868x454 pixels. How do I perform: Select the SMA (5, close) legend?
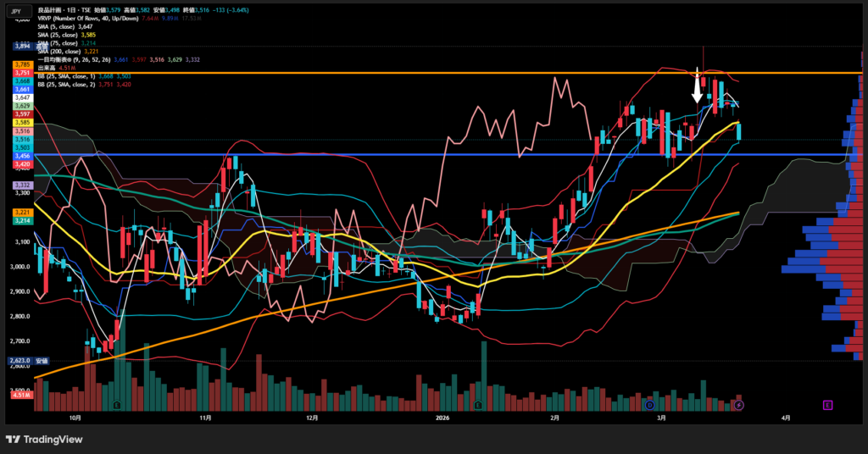pyautogui.click(x=58, y=27)
